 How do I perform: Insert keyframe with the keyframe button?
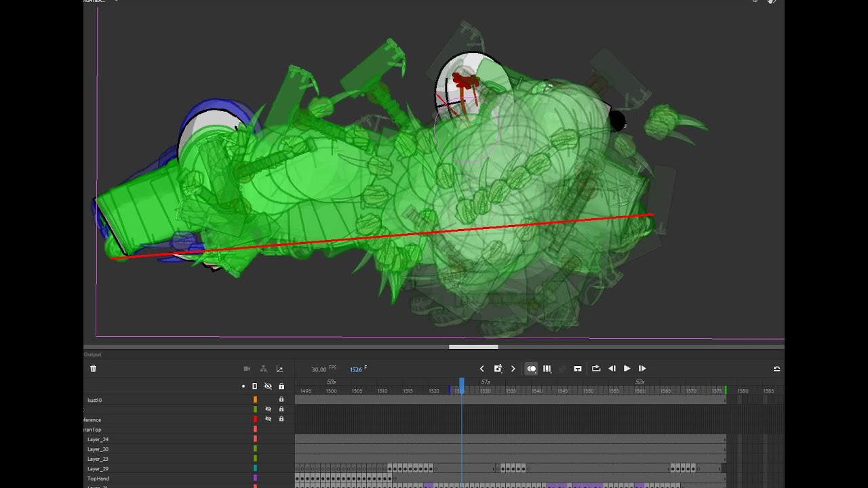498,369
